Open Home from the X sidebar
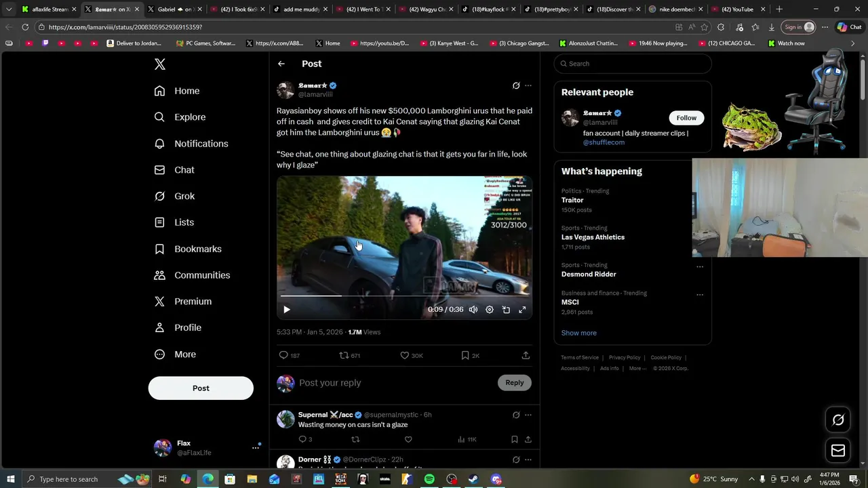The image size is (868, 488). [177, 91]
